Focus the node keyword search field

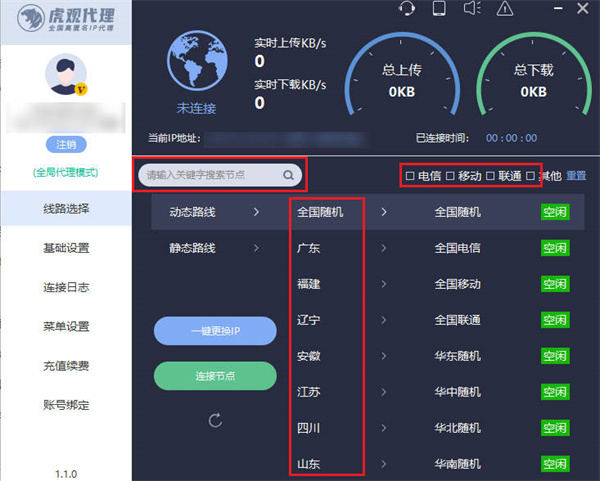(x=220, y=175)
